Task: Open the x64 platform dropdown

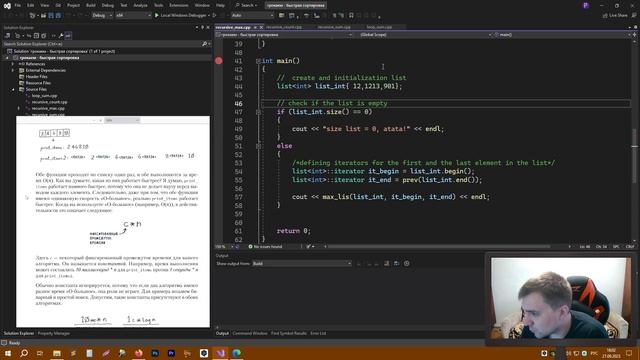Action: (x=133, y=16)
